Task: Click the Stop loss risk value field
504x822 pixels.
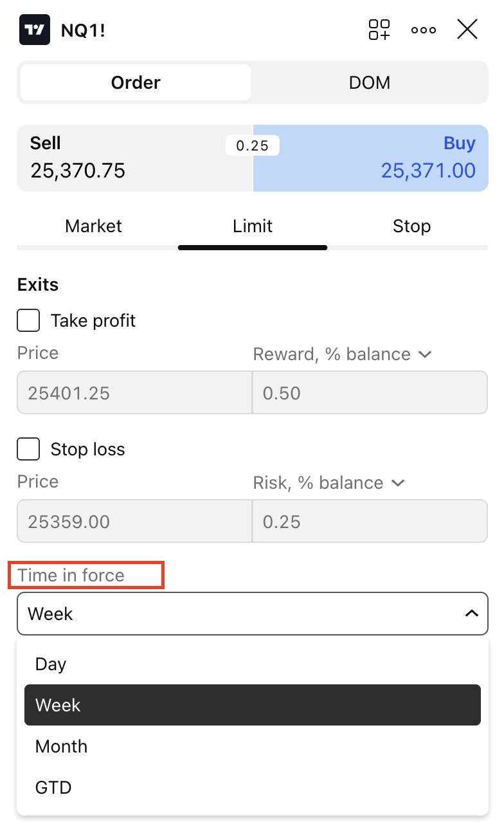Action: 370,522
